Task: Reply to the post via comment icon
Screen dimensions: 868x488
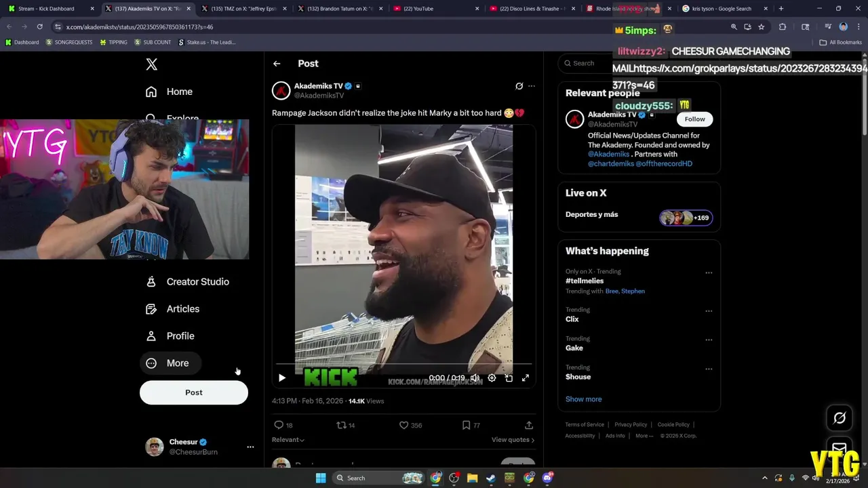Action: (x=279, y=425)
